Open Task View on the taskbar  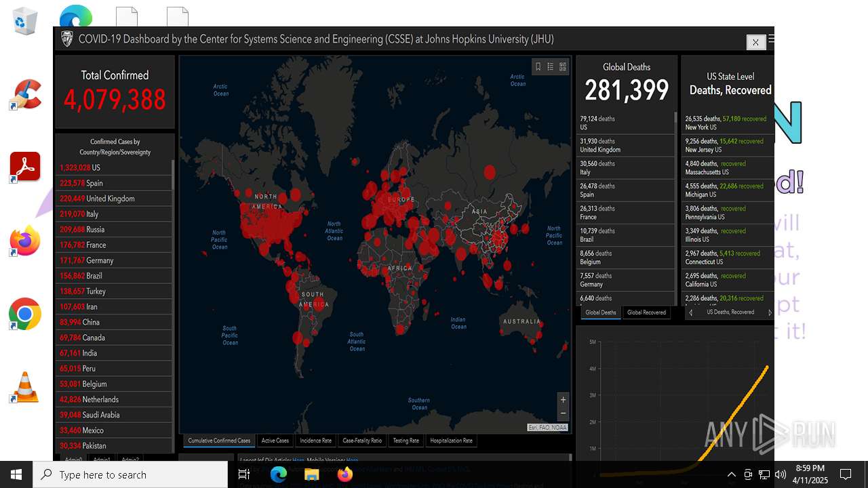pyautogui.click(x=244, y=474)
